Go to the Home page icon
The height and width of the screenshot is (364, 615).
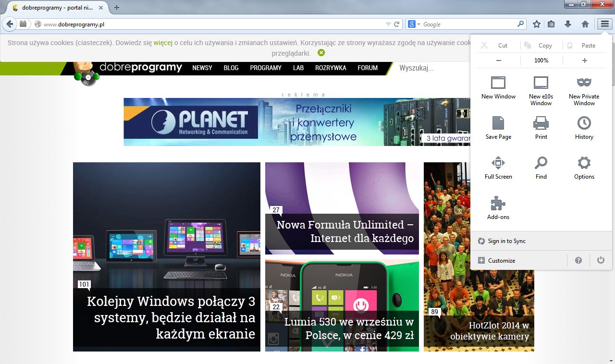[x=585, y=24]
